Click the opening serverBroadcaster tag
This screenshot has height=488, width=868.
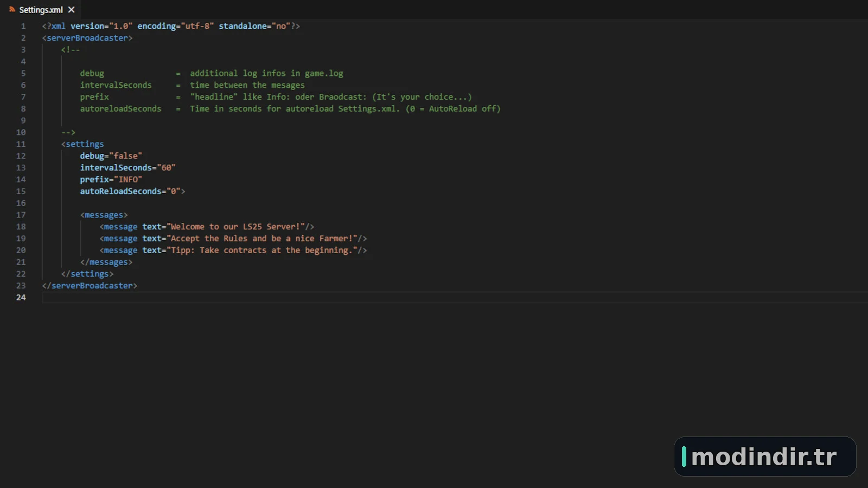[87, 38]
